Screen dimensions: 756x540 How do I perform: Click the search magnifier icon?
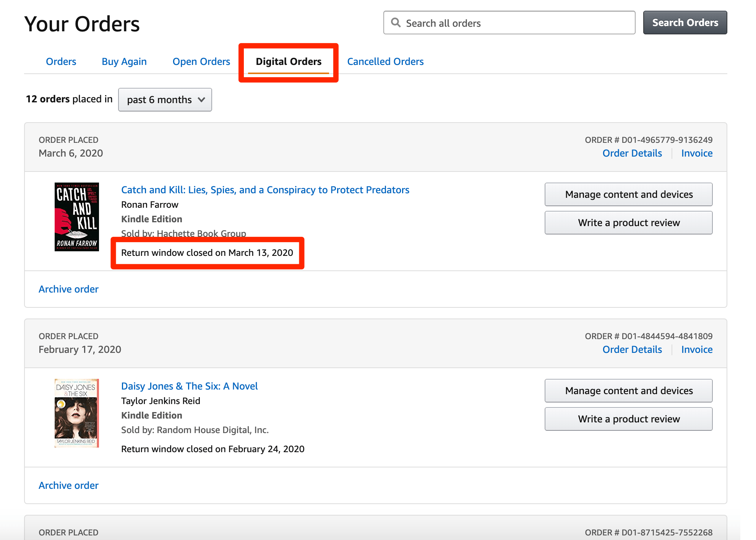point(396,23)
